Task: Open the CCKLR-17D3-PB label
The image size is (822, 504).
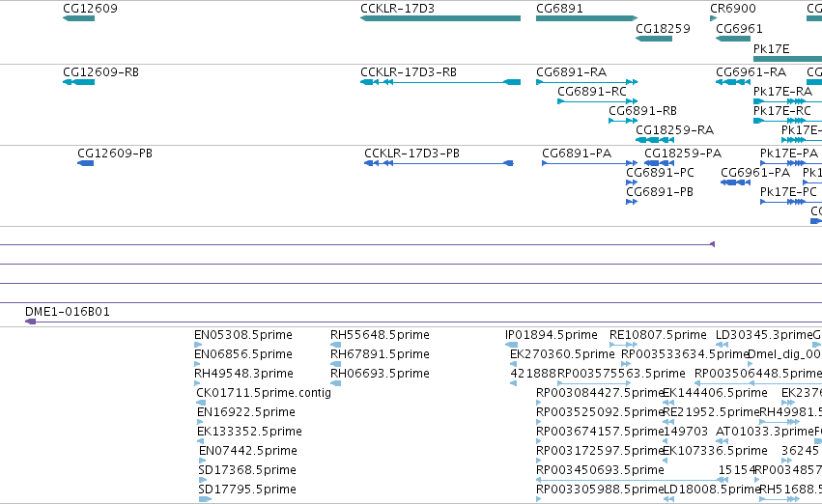Action: click(x=411, y=154)
